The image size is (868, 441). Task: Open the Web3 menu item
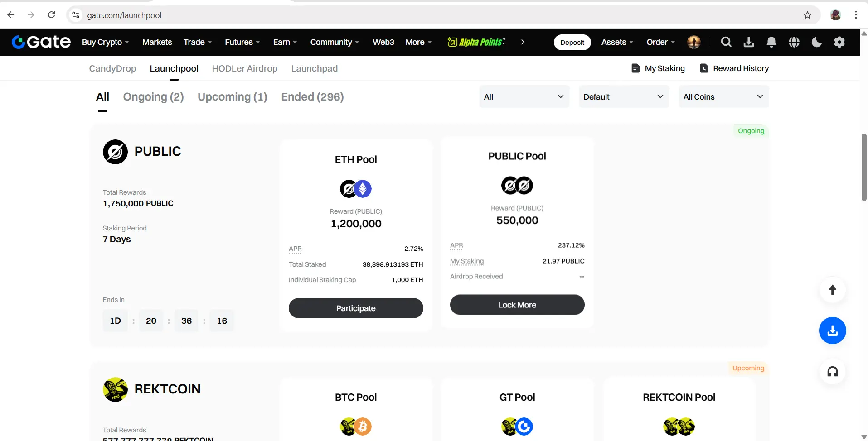coord(383,42)
